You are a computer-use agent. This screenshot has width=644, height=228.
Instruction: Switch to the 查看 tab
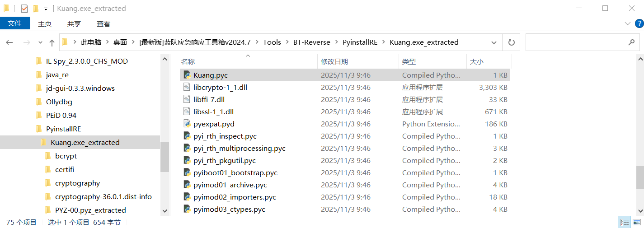(x=103, y=23)
